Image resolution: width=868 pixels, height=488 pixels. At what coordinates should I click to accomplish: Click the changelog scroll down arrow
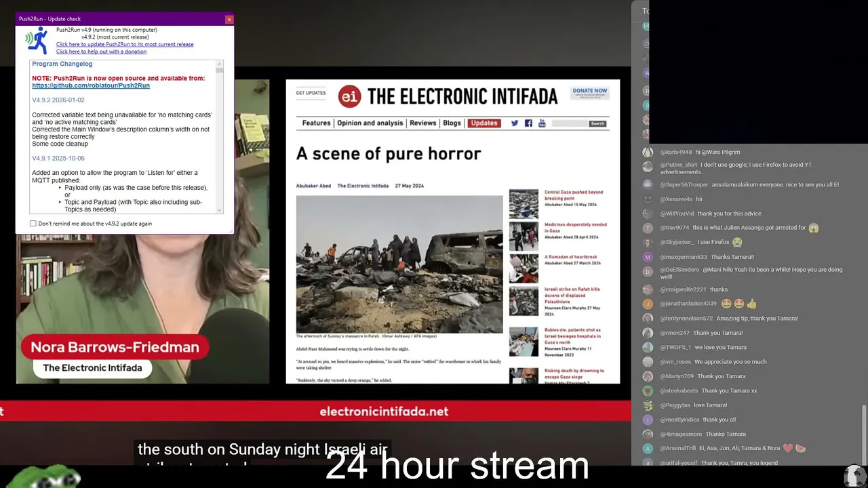click(x=219, y=210)
